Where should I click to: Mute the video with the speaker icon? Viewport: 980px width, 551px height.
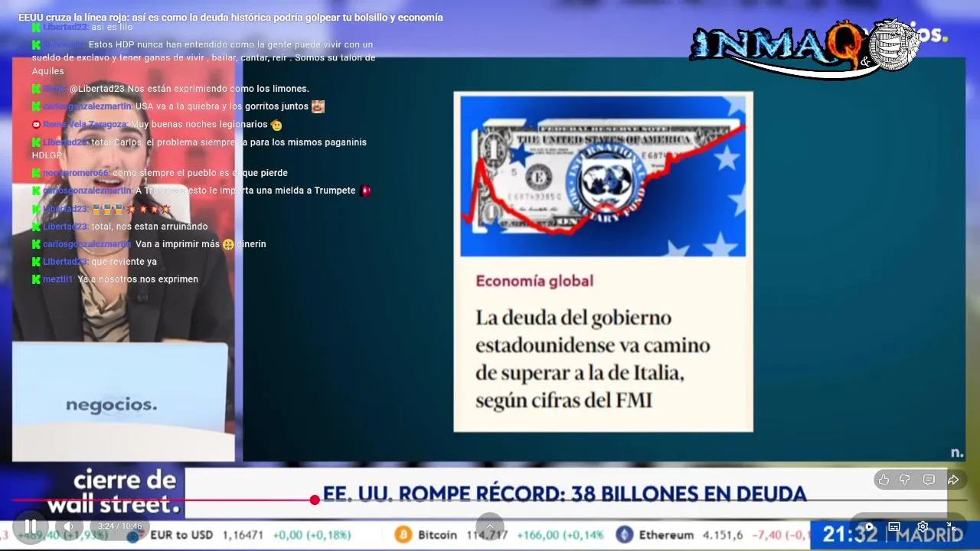[x=68, y=526]
